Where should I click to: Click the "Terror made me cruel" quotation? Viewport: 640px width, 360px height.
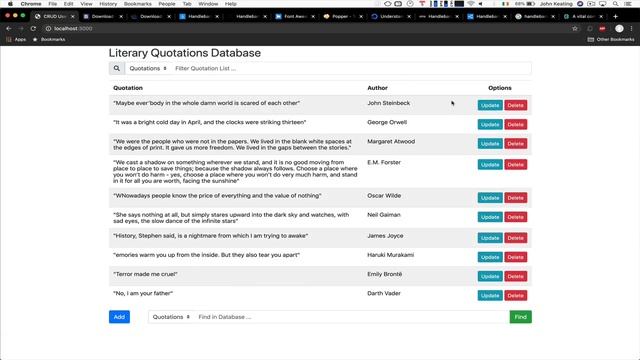(x=145, y=274)
